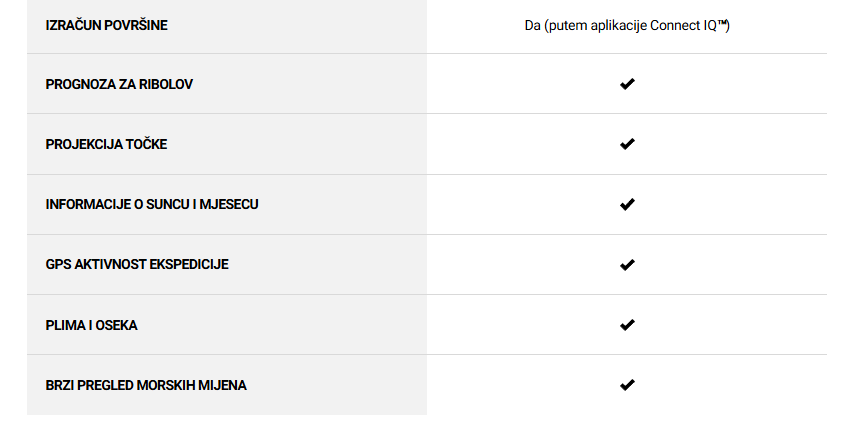The image size is (852, 442).
Task: Click the PLIMA I OSEKA label
Action: 91,325
